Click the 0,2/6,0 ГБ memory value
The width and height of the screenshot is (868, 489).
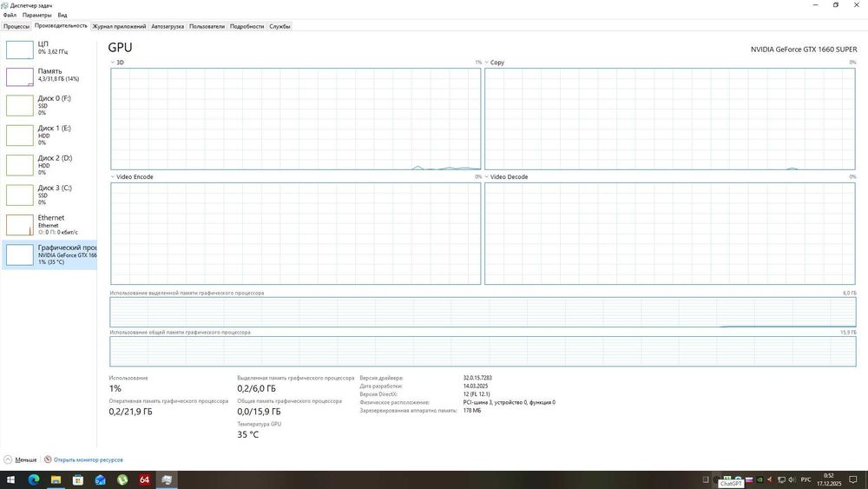coord(256,389)
